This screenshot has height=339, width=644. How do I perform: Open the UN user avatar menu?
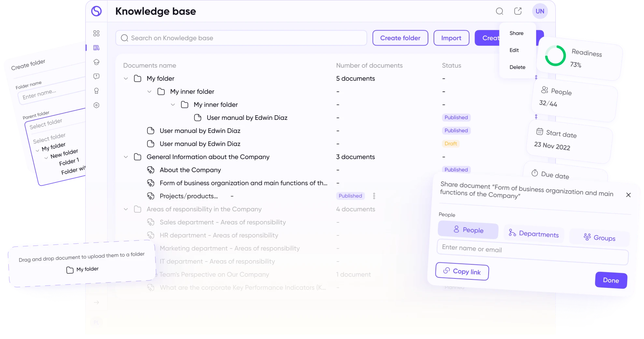[x=540, y=11]
